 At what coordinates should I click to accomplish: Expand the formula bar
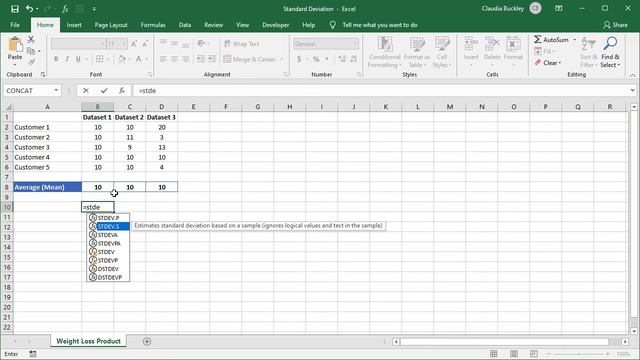click(x=632, y=91)
